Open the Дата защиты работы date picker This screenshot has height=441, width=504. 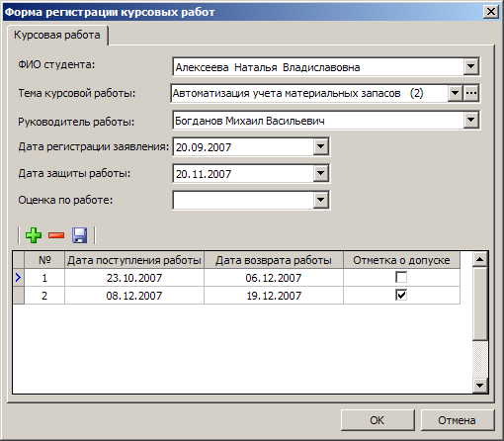coord(320,173)
